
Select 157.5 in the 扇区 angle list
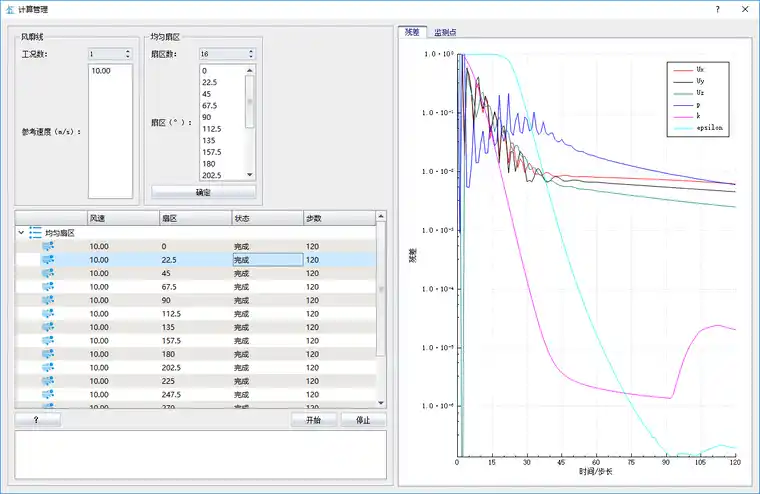click(x=212, y=152)
